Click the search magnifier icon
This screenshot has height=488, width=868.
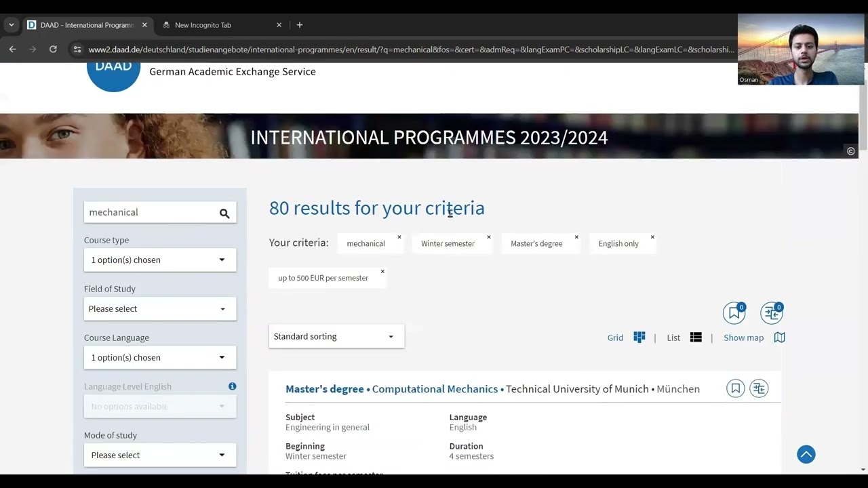224,213
